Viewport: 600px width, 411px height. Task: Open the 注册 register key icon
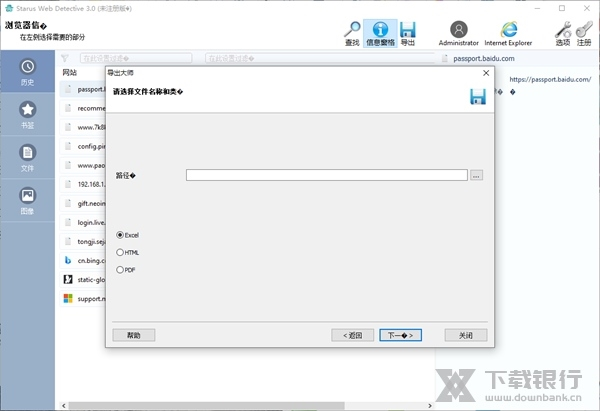point(584,34)
